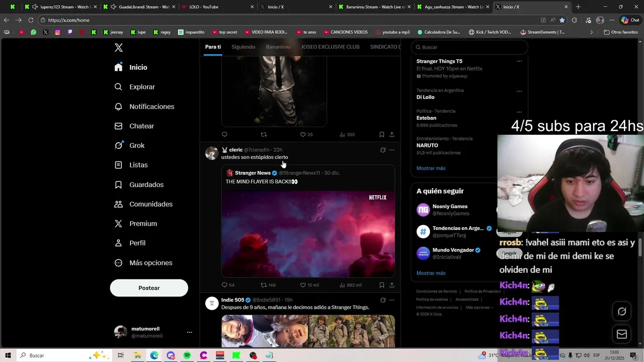Bookmark the top post with 355 views

tap(381, 135)
